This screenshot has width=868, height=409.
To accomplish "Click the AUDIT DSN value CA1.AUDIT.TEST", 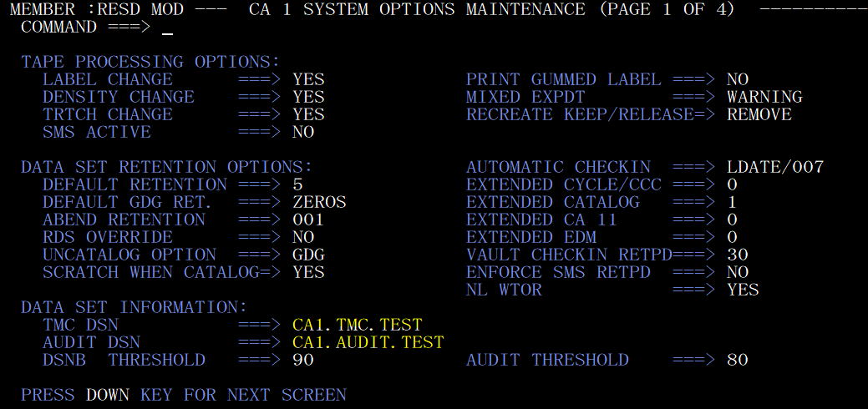I will coord(368,342).
